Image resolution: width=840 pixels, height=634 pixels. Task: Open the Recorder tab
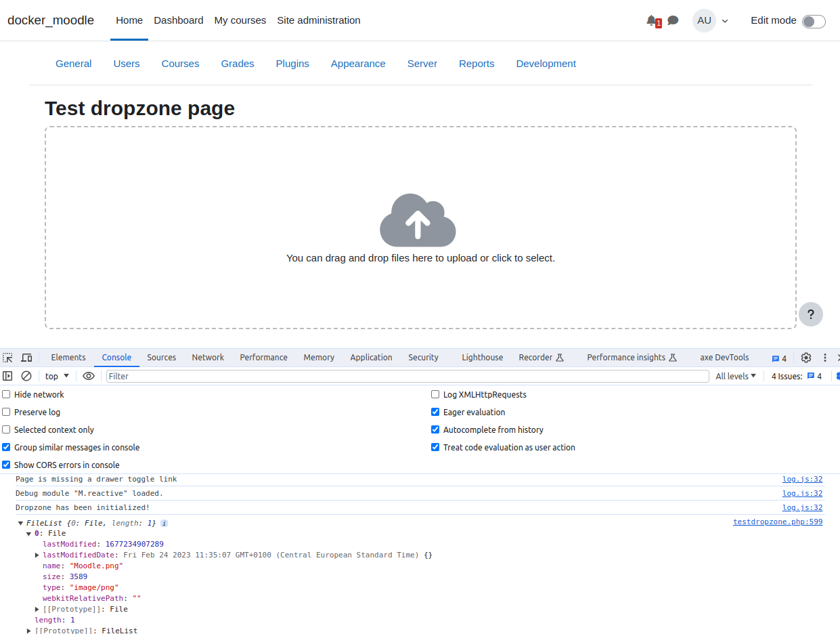click(x=541, y=358)
